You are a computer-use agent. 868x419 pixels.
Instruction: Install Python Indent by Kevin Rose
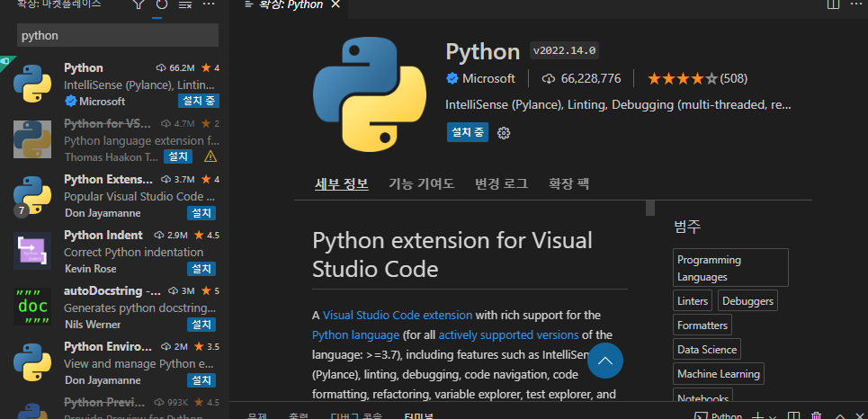(x=201, y=269)
